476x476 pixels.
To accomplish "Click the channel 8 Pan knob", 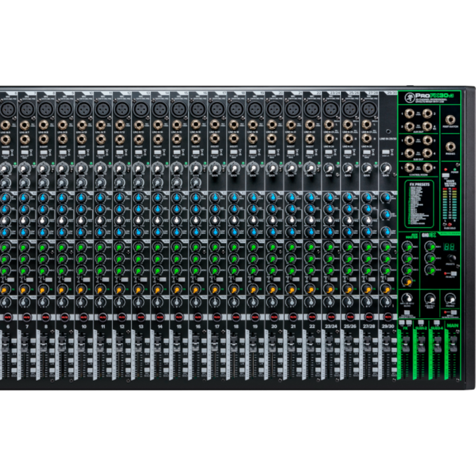I will (x=44, y=302).
